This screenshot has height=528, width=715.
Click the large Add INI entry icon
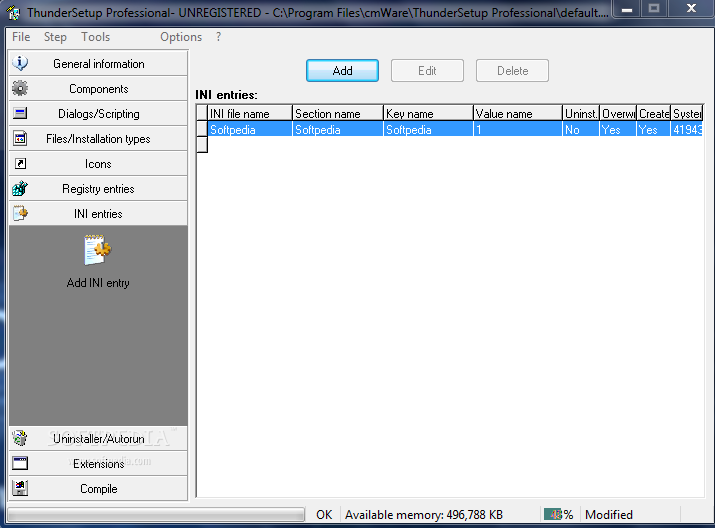coord(98,250)
